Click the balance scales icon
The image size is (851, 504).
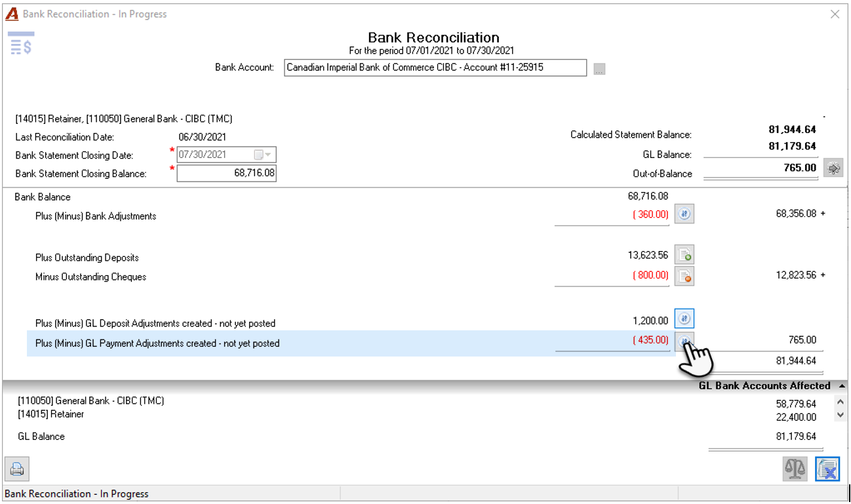(795, 469)
